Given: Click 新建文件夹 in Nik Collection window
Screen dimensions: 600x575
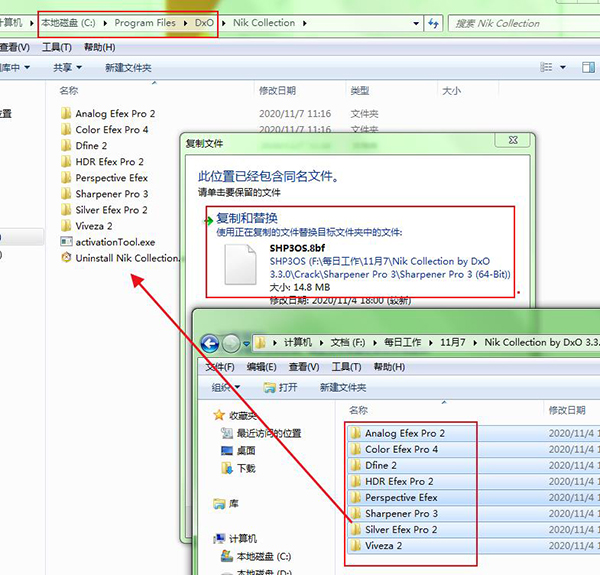Looking at the screenshot, I should pyautogui.click(x=128, y=68).
